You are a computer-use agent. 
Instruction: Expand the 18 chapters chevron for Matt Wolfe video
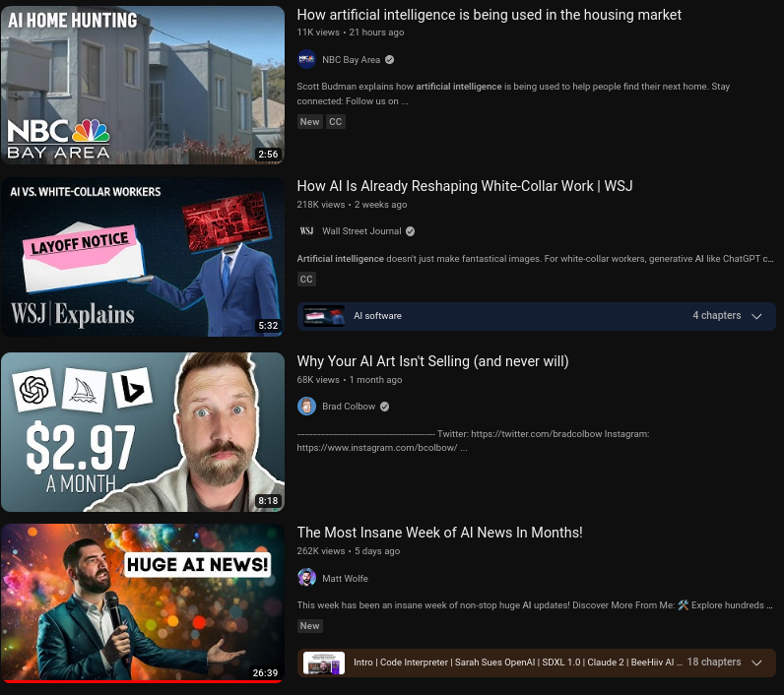tap(756, 663)
